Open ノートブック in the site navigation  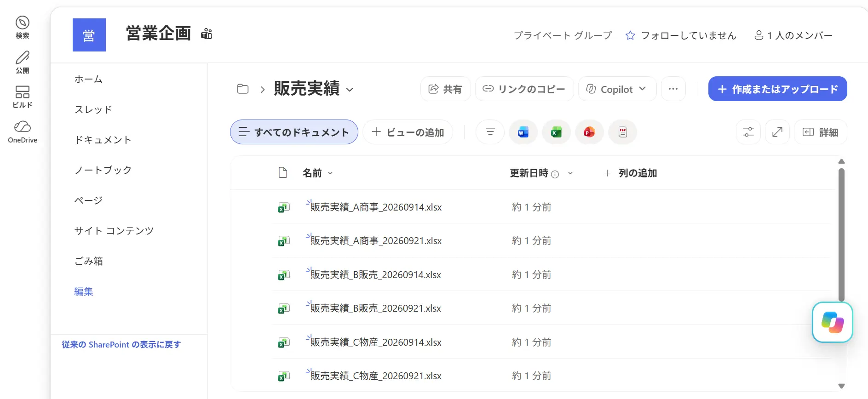tap(103, 170)
